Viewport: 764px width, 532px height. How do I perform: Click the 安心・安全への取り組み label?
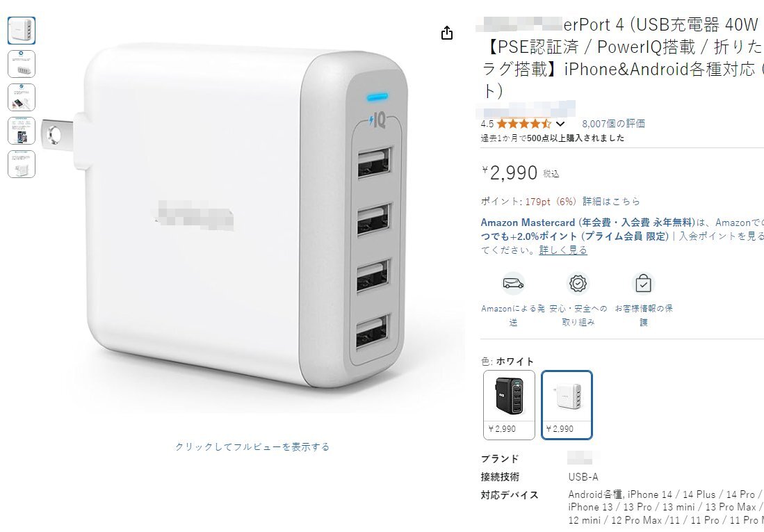[x=578, y=316]
